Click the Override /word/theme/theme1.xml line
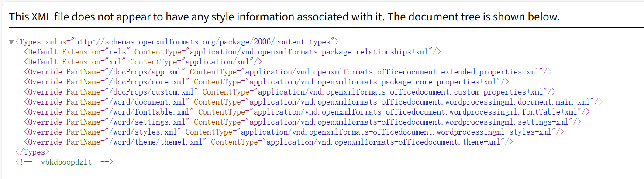644x179 pixels. (x=268, y=142)
